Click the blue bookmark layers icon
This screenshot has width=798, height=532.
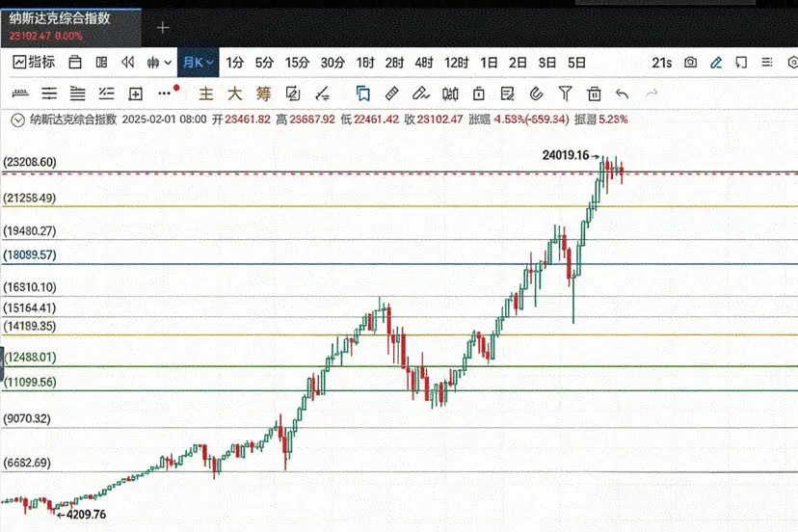click(363, 93)
